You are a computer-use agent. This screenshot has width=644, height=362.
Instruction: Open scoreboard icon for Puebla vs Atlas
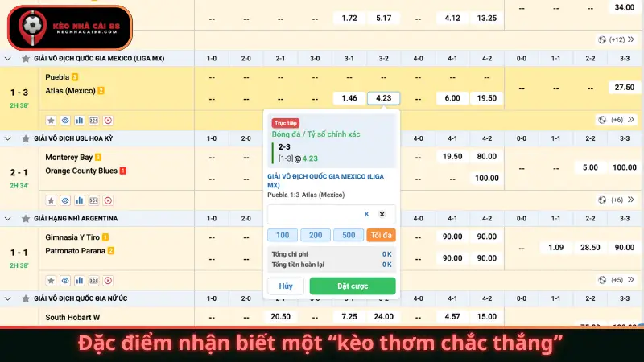point(93,121)
